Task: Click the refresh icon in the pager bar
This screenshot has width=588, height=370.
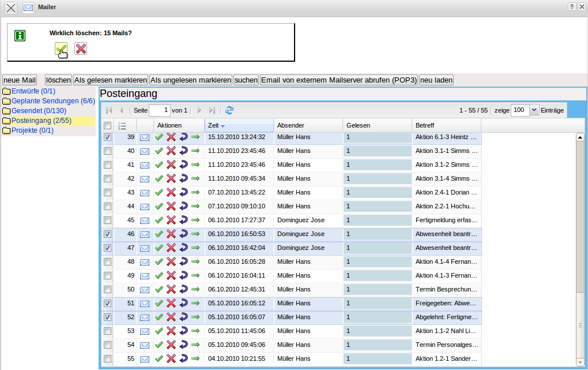Action: click(x=229, y=110)
